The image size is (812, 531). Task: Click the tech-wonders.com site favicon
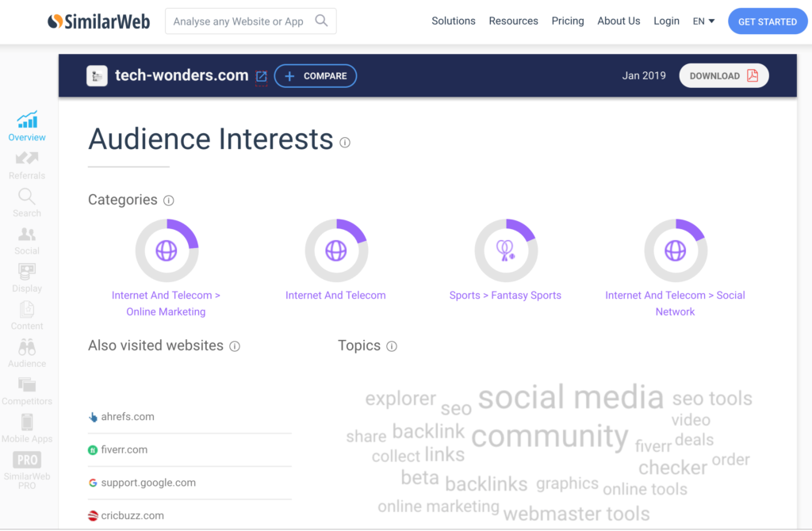coord(97,76)
